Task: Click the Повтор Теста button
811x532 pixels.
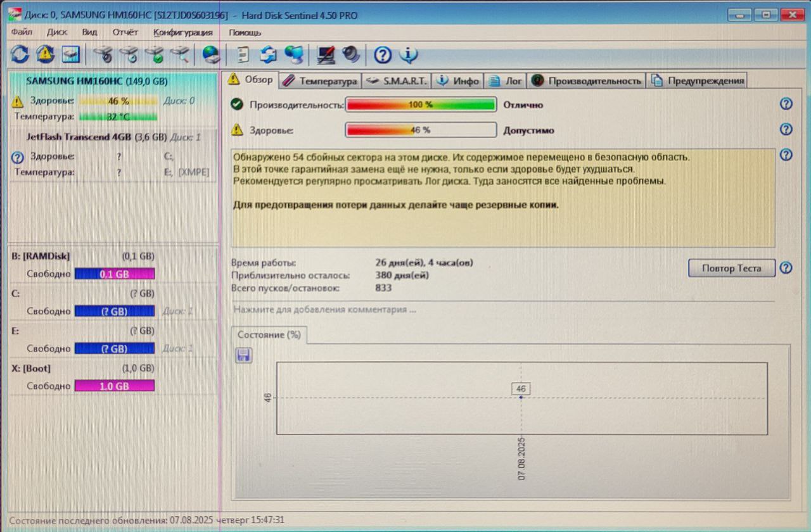Action: (x=732, y=268)
